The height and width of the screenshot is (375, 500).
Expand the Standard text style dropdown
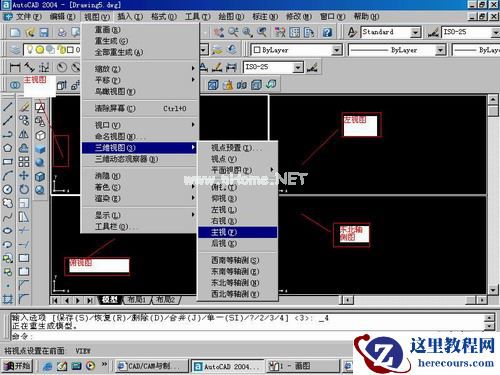(x=415, y=32)
